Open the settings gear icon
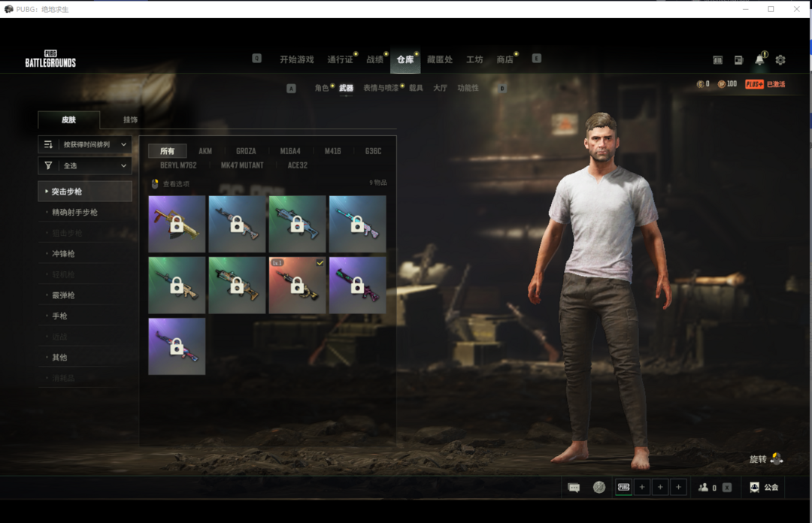This screenshot has height=523, width=812. [x=780, y=60]
